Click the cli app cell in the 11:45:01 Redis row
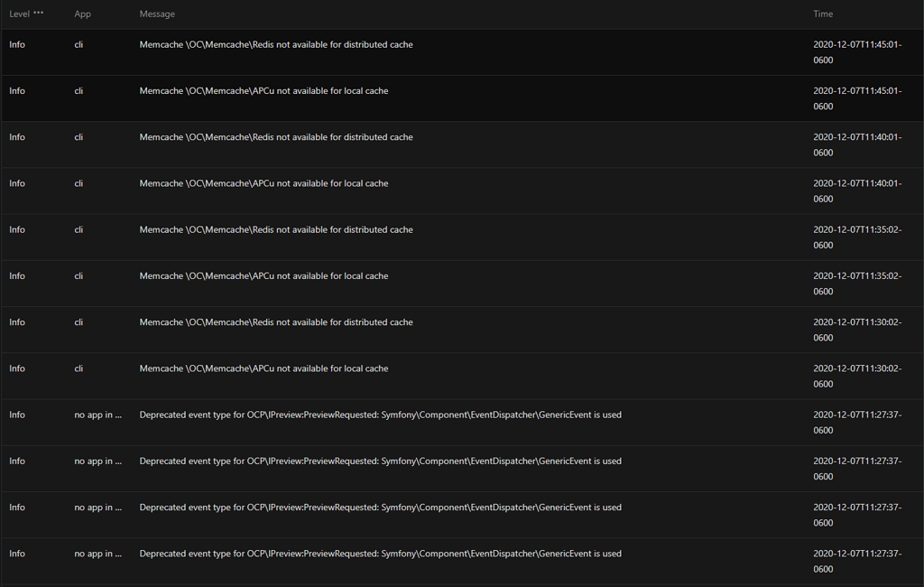 tap(79, 44)
